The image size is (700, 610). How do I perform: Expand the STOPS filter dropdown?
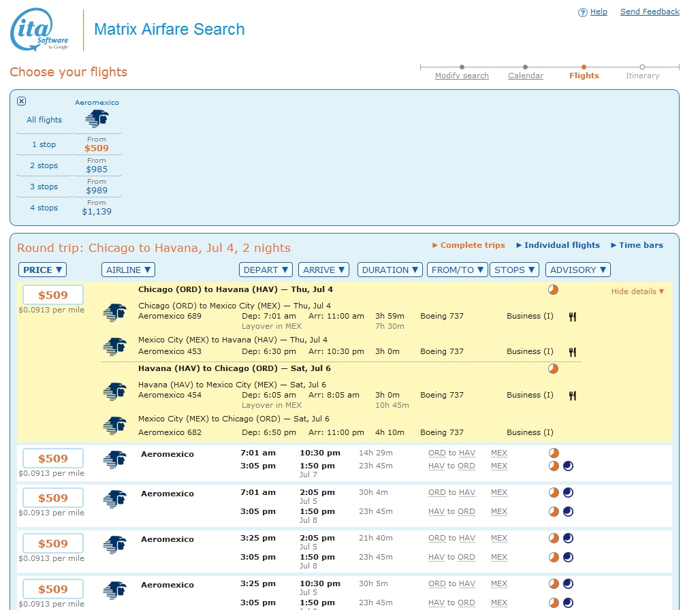(514, 270)
